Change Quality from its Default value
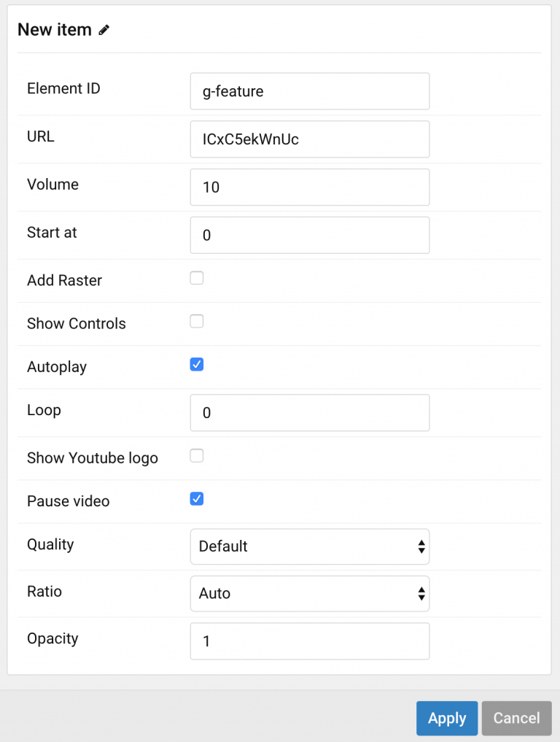The image size is (560, 742). point(309,546)
